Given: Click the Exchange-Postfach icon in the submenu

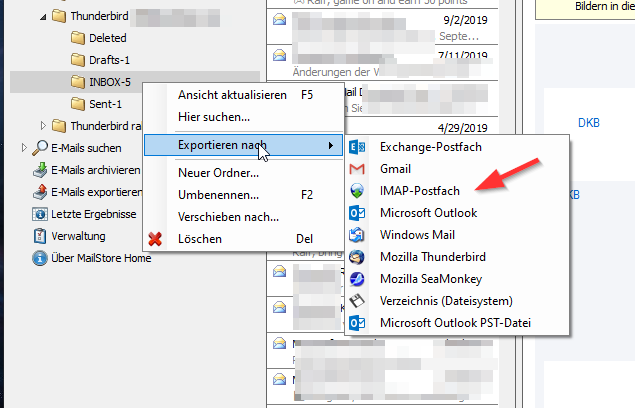Looking at the screenshot, I should [x=357, y=147].
